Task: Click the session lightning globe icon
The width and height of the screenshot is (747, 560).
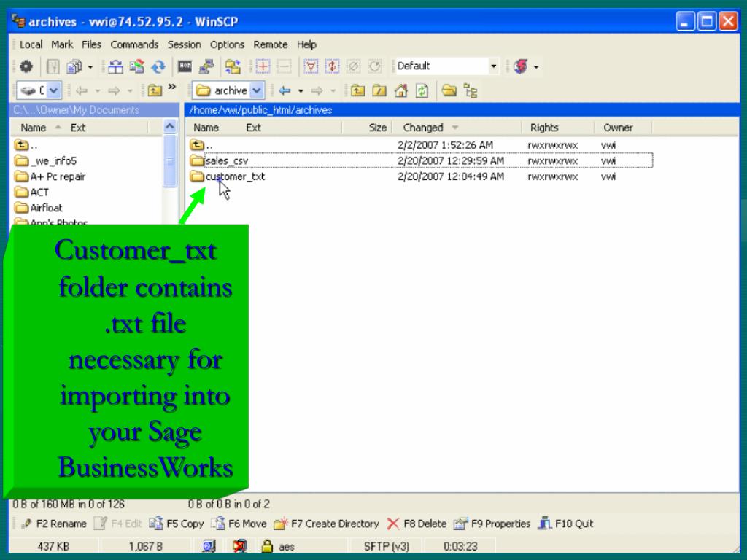Action: [521, 66]
